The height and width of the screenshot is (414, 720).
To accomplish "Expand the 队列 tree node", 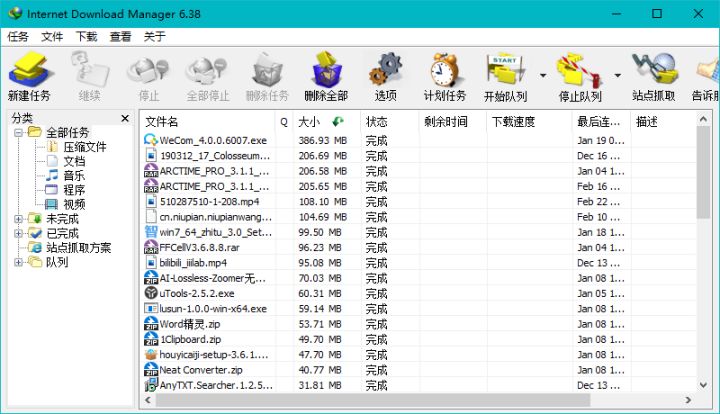I will click(x=18, y=263).
